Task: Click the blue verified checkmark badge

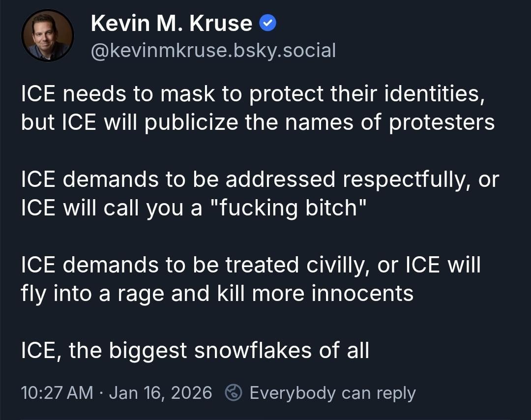Action: [x=268, y=23]
